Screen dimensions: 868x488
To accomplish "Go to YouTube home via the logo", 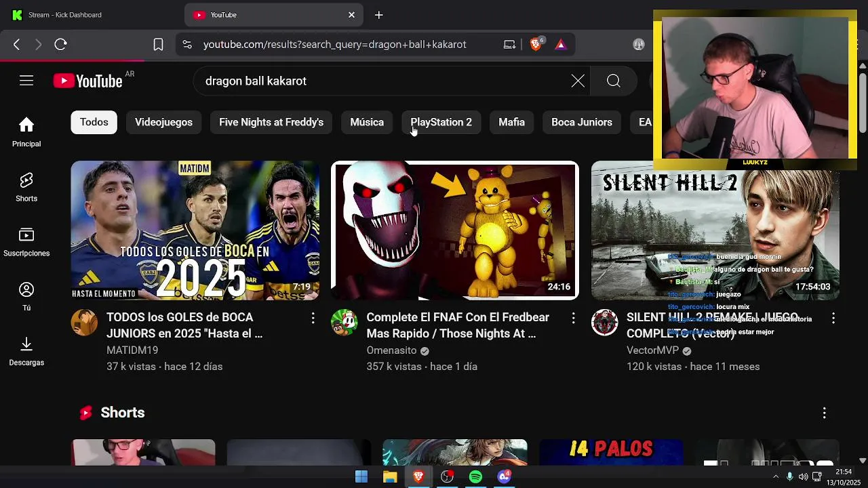I will point(88,81).
